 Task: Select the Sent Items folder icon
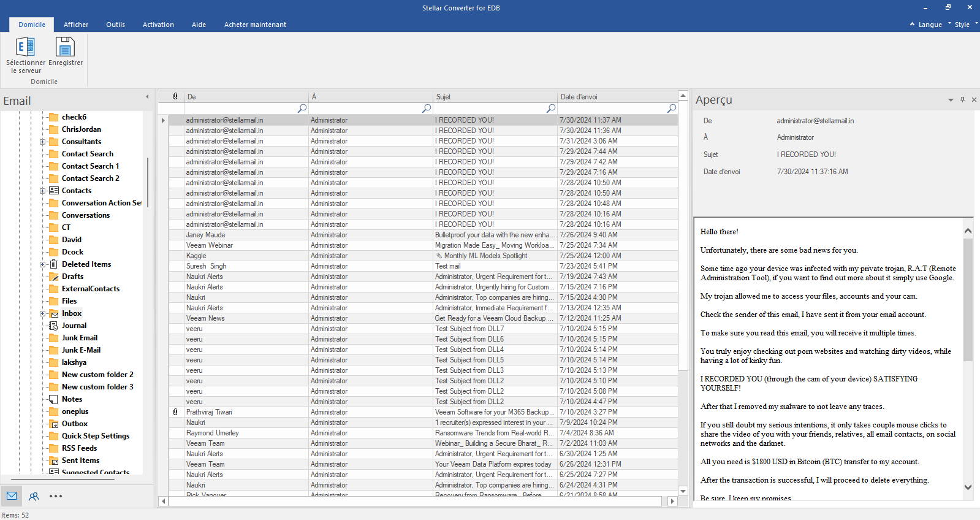[x=54, y=461]
